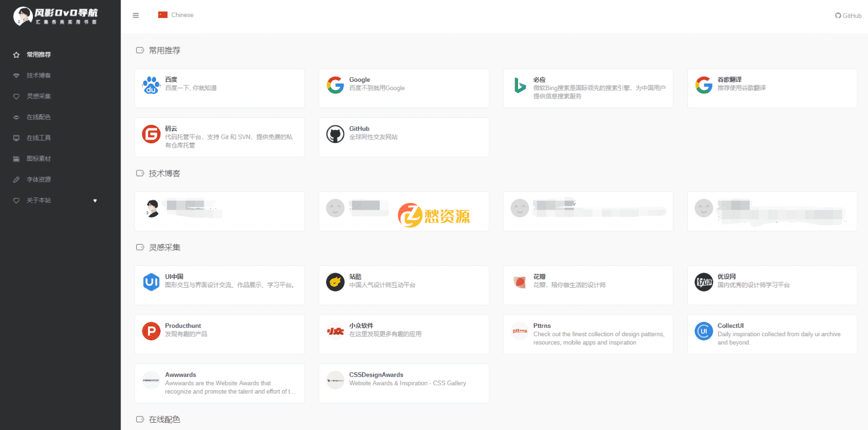Open the Awwwards card title
This screenshot has height=430, width=868.
point(181,375)
